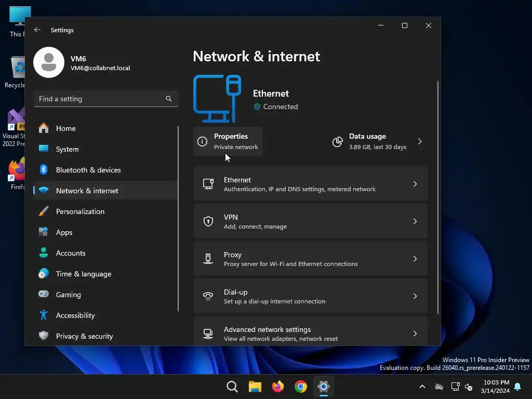This screenshot has width=532, height=399.
Task: Expand the Proxy row chevron
Action: tap(415, 259)
